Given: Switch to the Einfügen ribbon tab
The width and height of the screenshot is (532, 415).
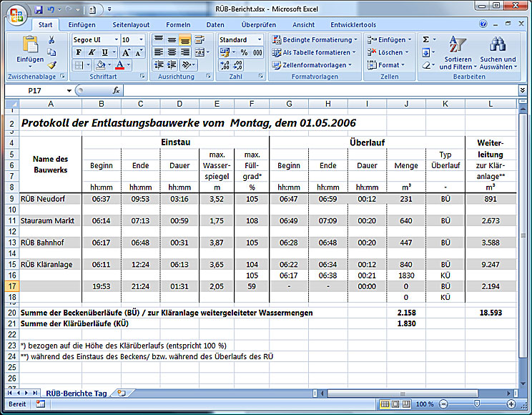Looking at the screenshot, I should [82, 25].
